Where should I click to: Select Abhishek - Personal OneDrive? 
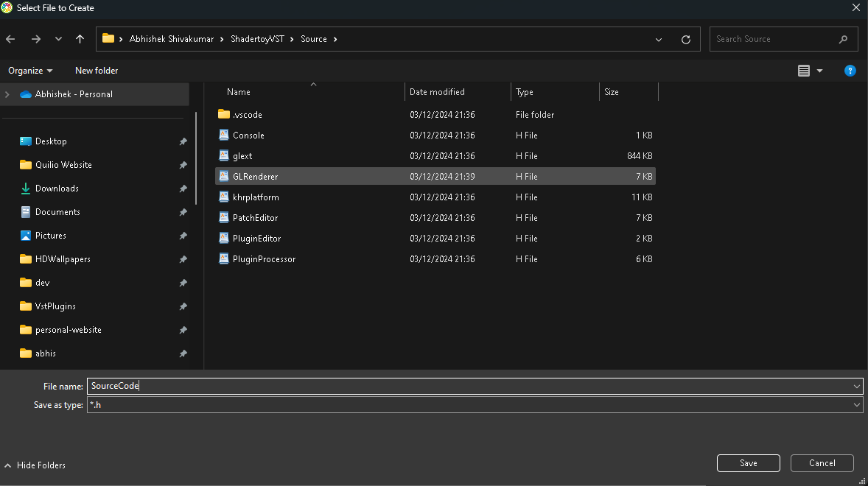[x=74, y=94]
